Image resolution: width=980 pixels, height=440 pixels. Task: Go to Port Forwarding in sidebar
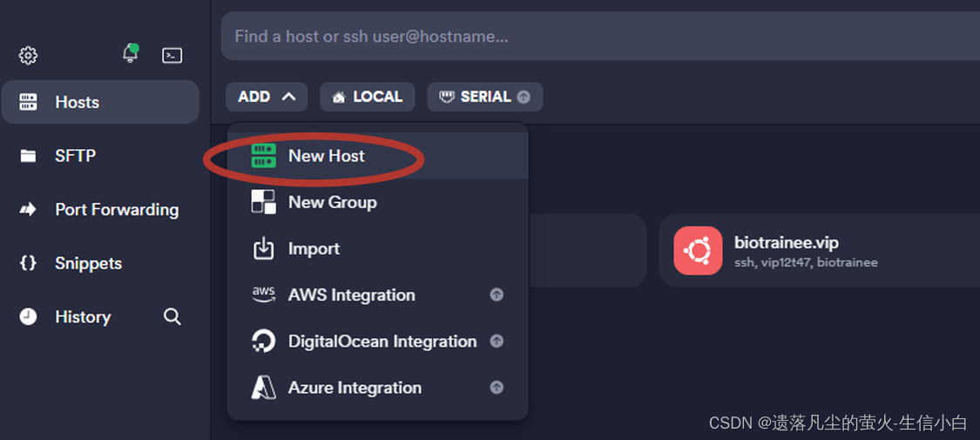[116, 210]
